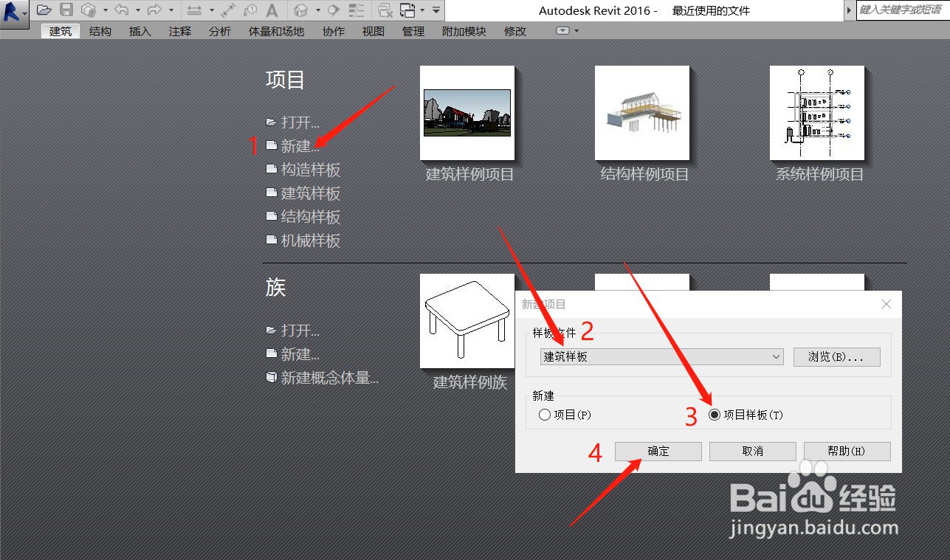This screenshot has width=950, height=560.
Task: Select the 项目样板(T) radio button
Action: point(714,415)
